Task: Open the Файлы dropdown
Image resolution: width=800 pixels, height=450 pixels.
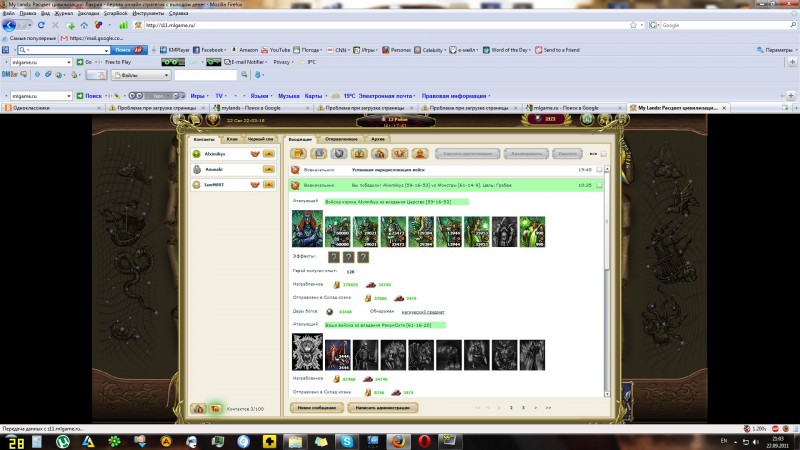Action: [141, 75]
